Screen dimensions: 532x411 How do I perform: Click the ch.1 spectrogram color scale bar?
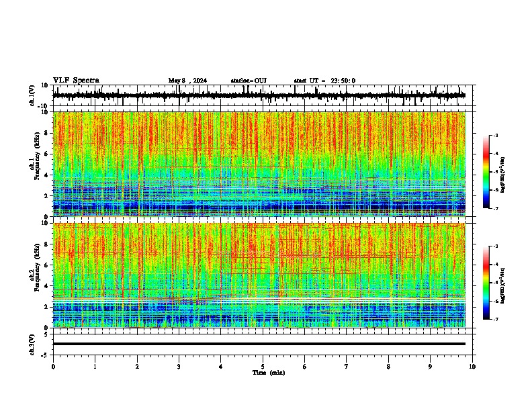pos(486,172)
